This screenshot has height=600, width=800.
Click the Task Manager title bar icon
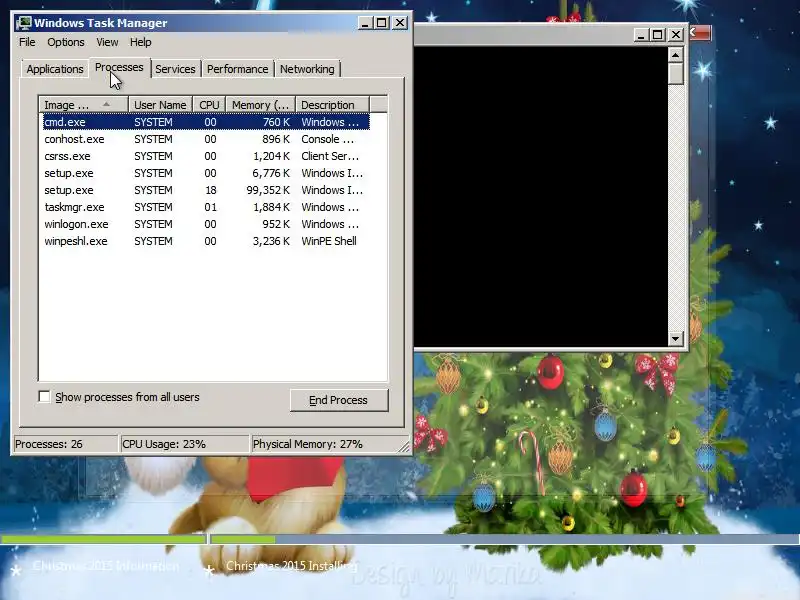click(23, 23)
